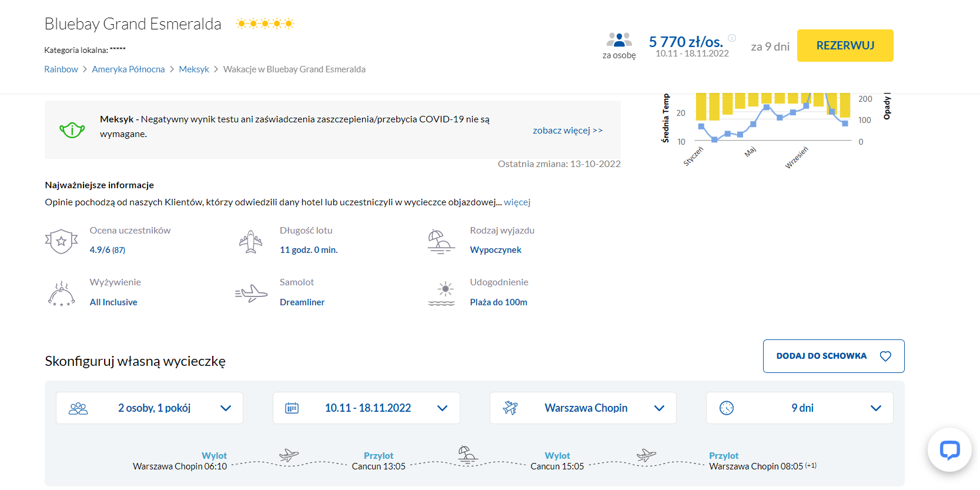This screenshot has width=980, height=490.
Task: Click the calendar icon in the date selector
Action: [292, 408]
